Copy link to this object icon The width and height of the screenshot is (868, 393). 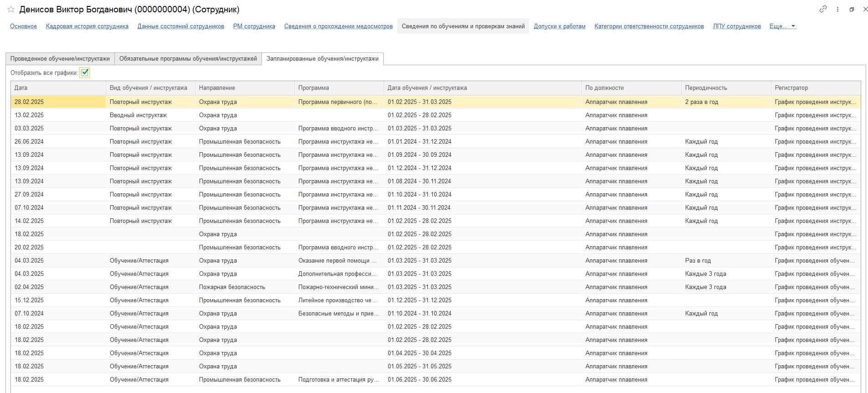coord(823,9)
